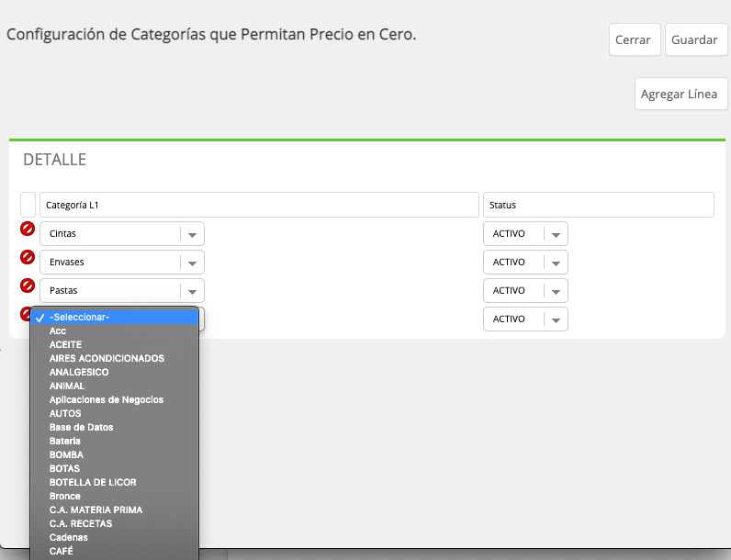Pick Aplicaciones de Negocios option
Viewport: 731px width, 560px height.
pos(115,399)
